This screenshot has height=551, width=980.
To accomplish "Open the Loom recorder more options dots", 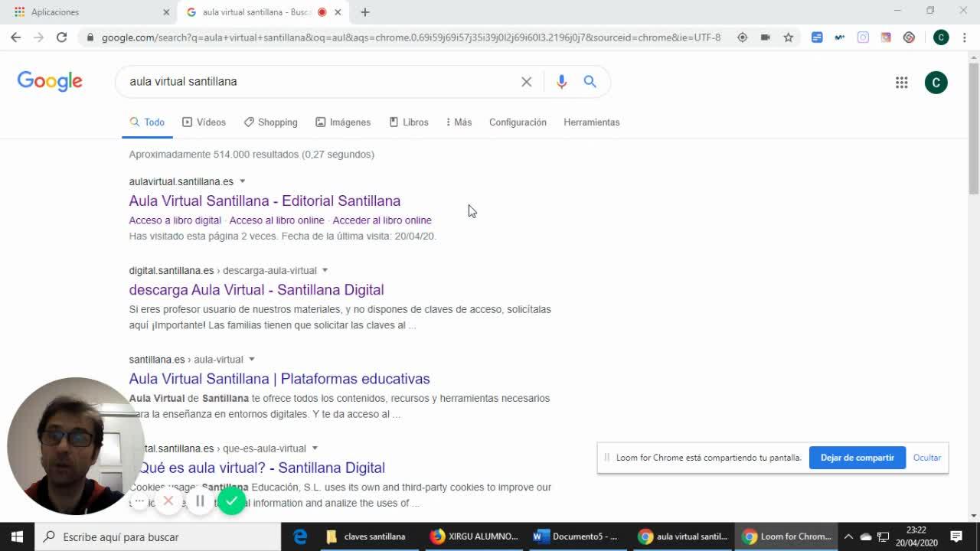I will coord(139,501).
